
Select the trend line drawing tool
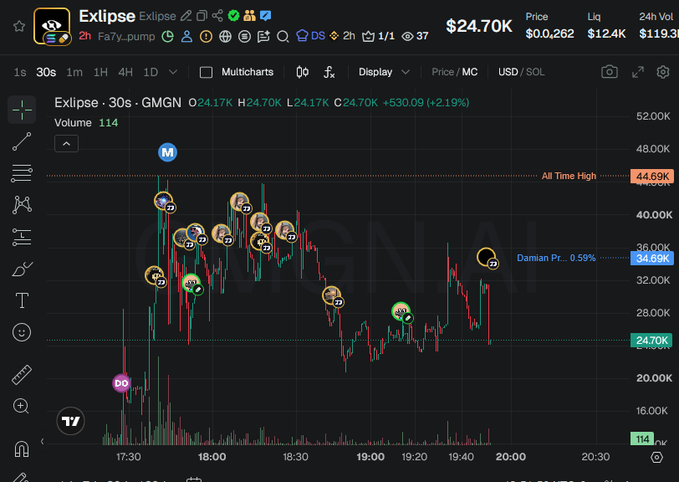[x=22, y=142]
